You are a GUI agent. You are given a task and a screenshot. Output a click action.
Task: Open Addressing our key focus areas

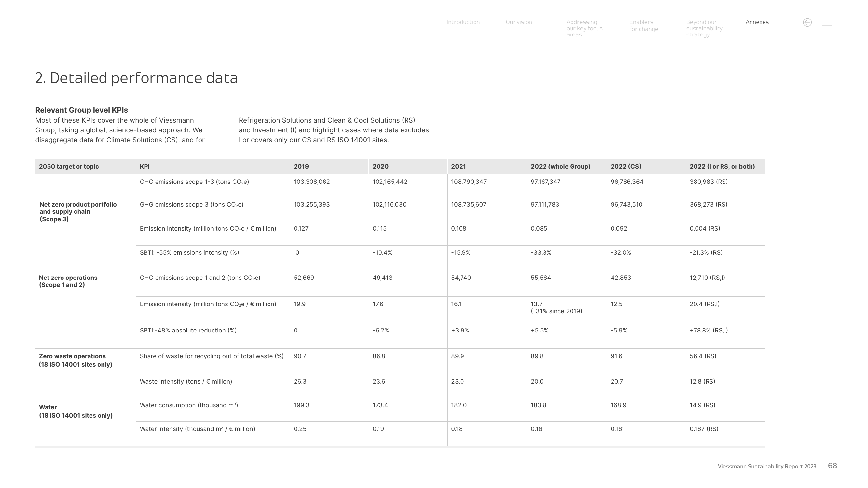pos(584,28)
